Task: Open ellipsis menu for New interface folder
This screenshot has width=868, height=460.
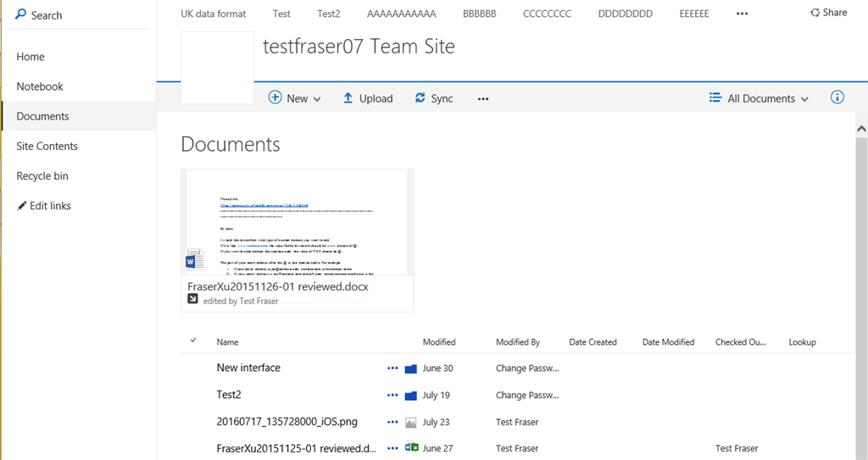Action: click(x=392, y=369)
